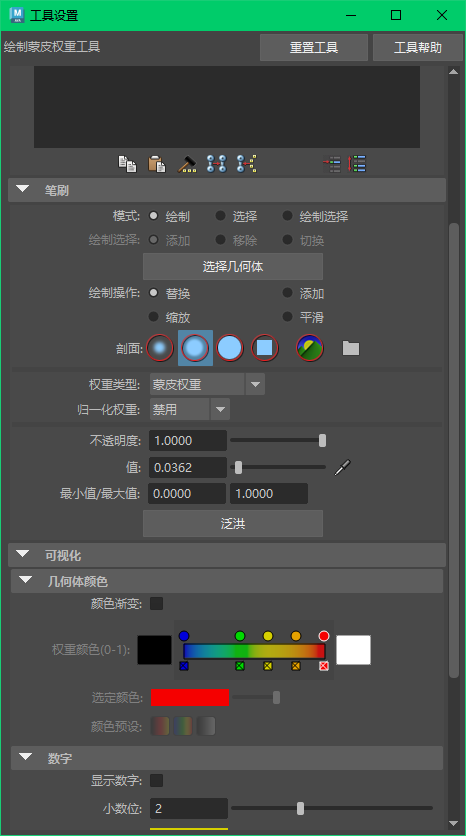Viewport: 466px width, 836px height.
Task: Choose 缩放 paint operation
Action: [x=154, y=317]
